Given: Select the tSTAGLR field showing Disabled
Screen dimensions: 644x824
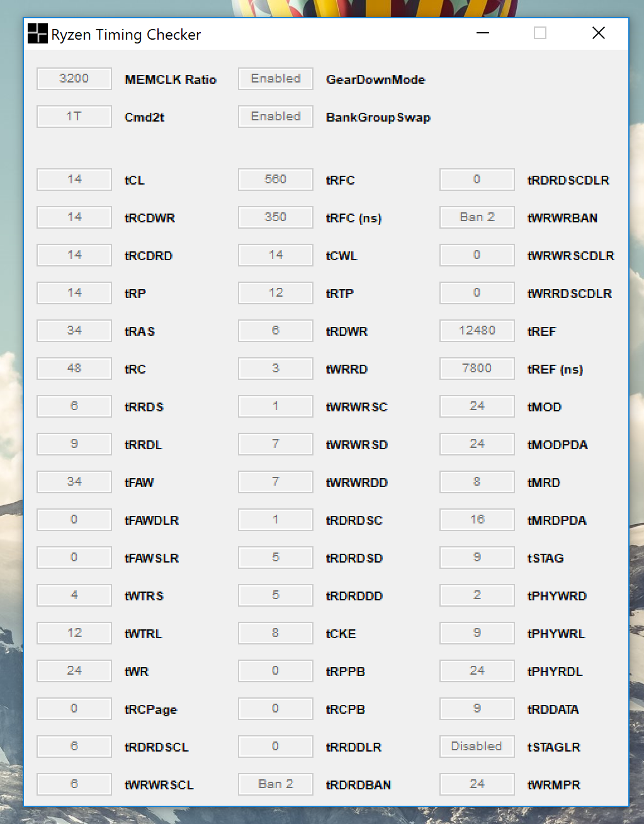Looking at the screenshot, I should [477, 747].
